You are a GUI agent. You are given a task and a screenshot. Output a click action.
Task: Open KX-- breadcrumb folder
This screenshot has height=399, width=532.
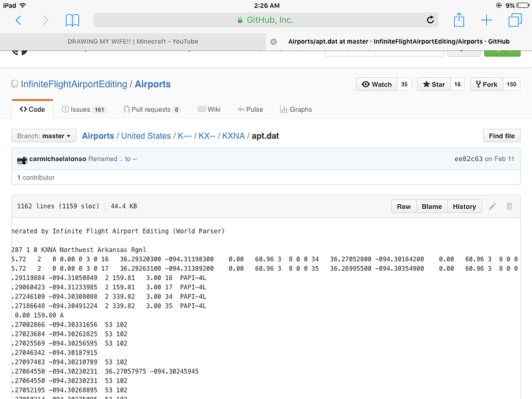207,136
